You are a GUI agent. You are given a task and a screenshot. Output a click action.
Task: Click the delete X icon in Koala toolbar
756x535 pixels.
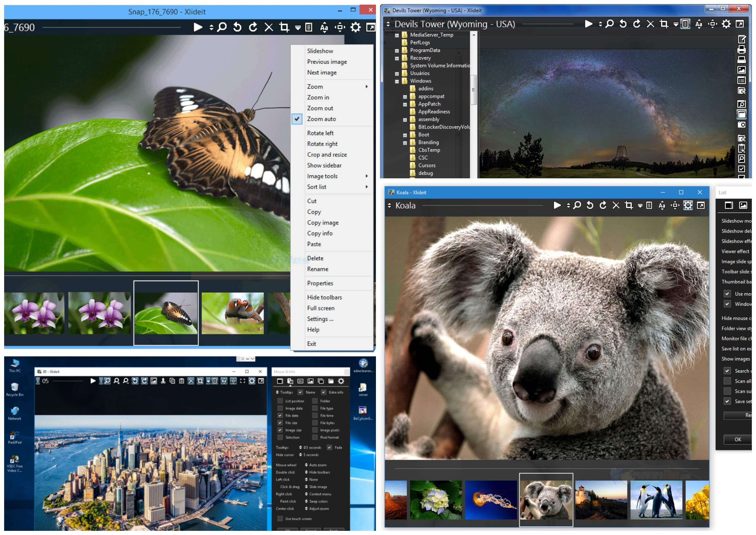[616, 206]
